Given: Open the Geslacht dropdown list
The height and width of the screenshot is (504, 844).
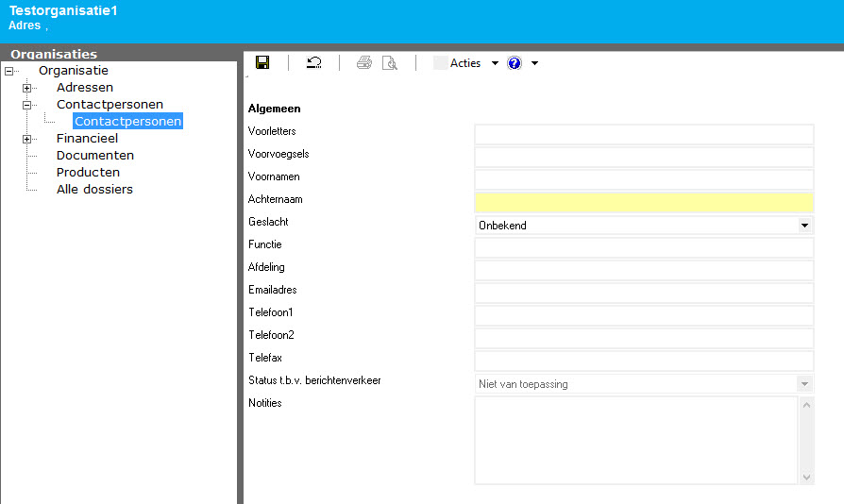Looking at the screenshot, I should point(804,226).
